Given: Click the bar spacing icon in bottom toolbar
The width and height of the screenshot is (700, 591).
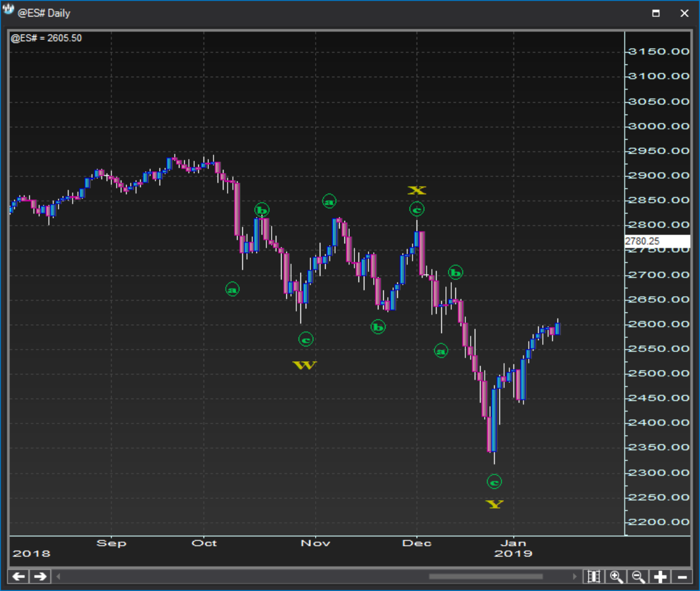Looking at the screenshot, I should tap(594, 577).
